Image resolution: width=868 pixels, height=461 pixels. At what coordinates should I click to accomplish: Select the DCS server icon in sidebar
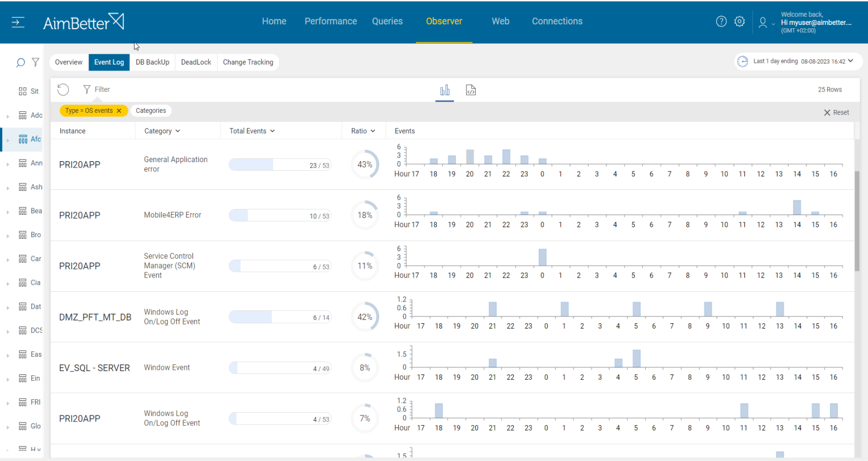click(22, 330)
